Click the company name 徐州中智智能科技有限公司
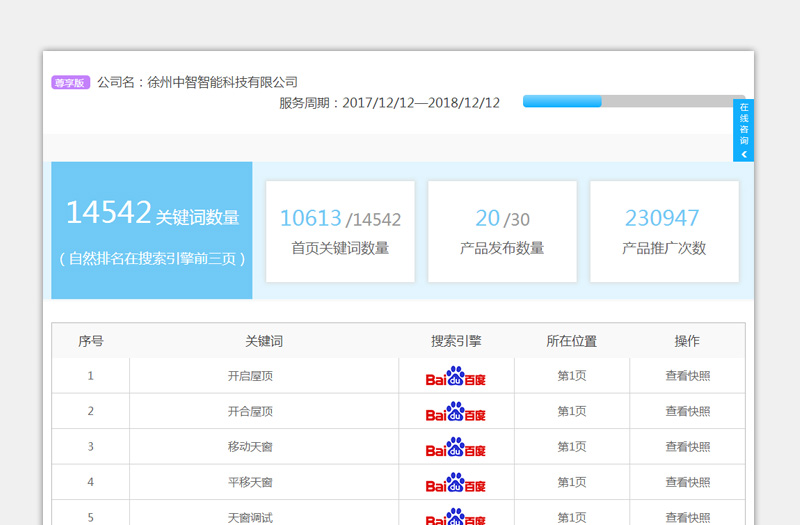This screenshot has width=800, height=525. pyautogui.click(x=222, y=82)
